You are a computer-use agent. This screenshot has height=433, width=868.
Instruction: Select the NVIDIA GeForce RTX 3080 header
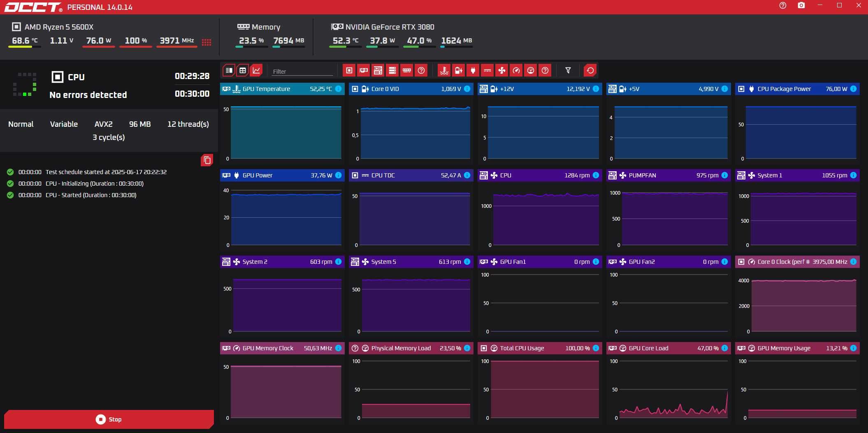[x=383, y=27]
